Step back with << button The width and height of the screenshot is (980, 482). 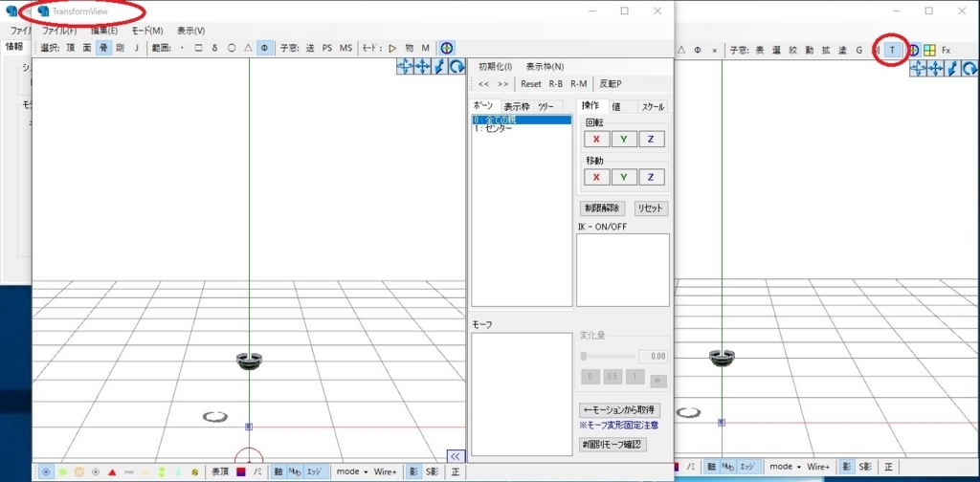[483, 83]
